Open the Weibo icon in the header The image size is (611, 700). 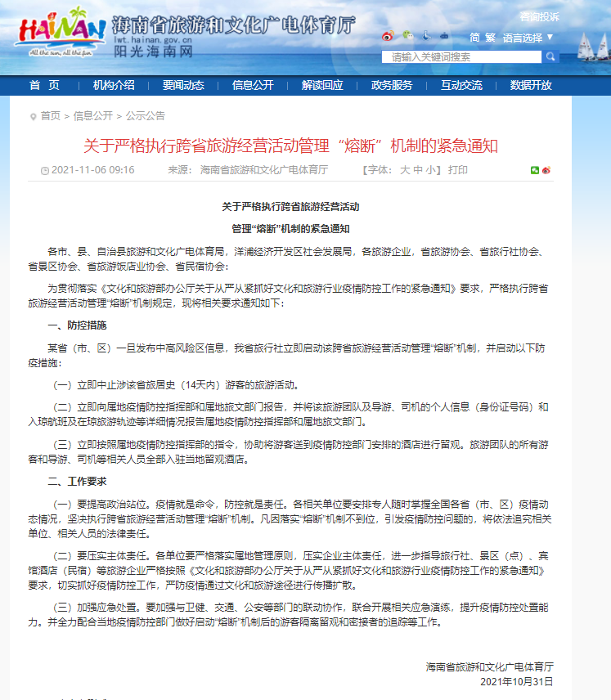(389, 36)
